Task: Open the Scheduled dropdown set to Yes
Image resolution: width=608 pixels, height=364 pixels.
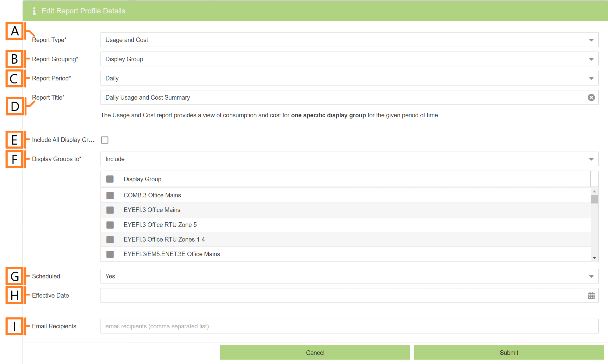Action: tap(591, 276)
